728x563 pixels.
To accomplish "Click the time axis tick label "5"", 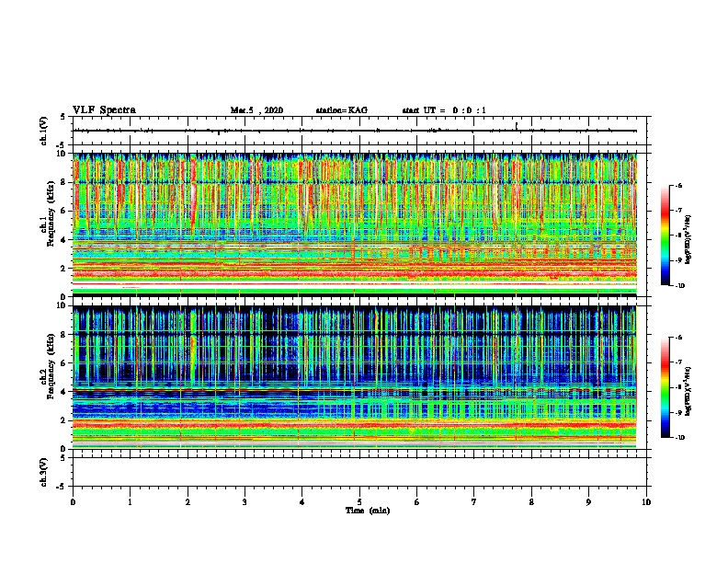I will [359, 502].
